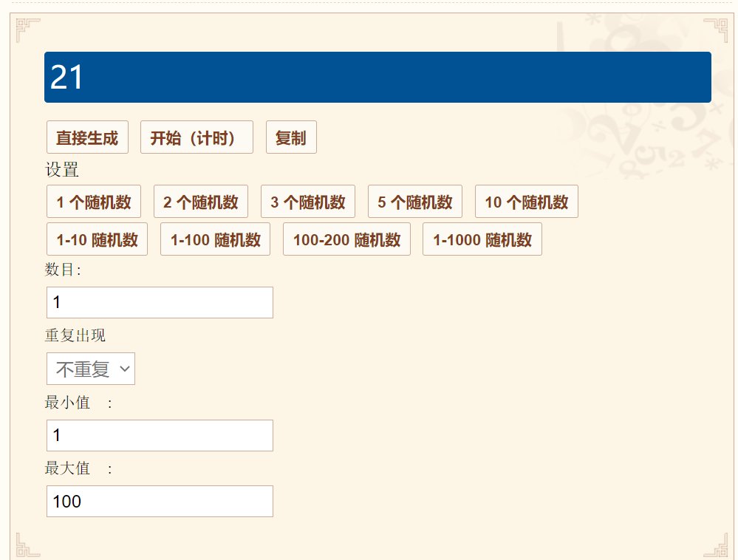The width and height of the screenshot is (738, 560).
Task: Choose 5 个随机数 preset
Action: click(x=414, y=202)
